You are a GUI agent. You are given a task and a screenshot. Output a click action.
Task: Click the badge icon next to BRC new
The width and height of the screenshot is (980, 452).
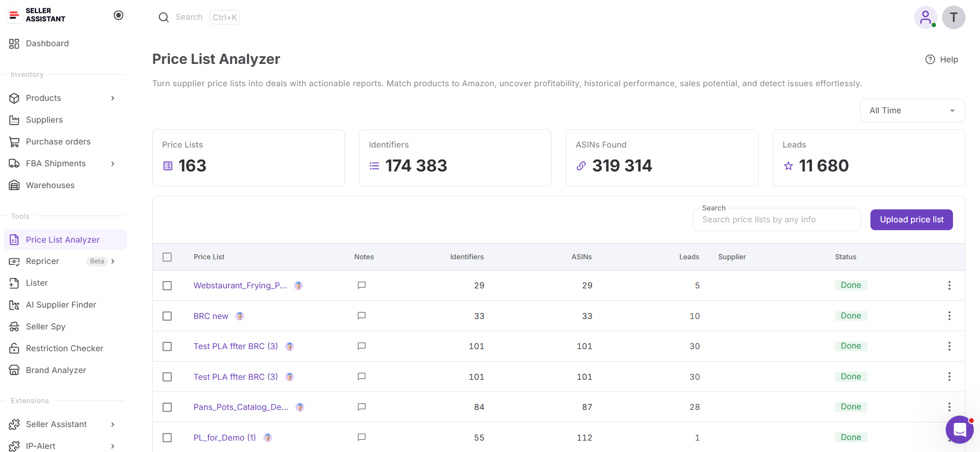[239, 316]
